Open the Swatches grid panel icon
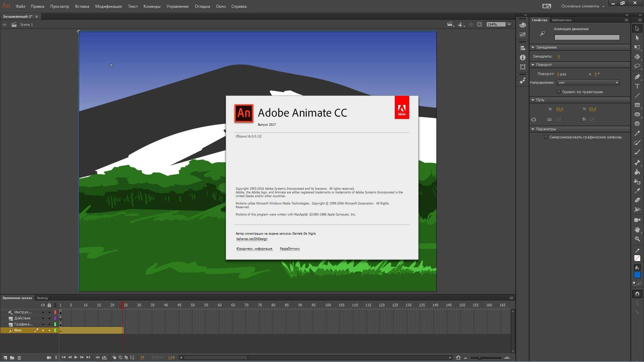Screen dimensions: 644x362 click(x=523, y=35)
